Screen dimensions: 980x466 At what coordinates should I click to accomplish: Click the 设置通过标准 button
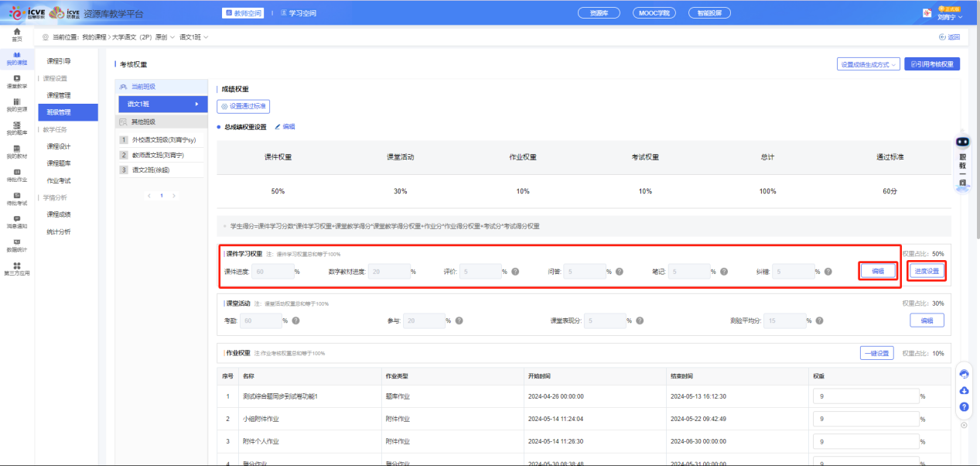pyautogui.click(x=244, y=107)
